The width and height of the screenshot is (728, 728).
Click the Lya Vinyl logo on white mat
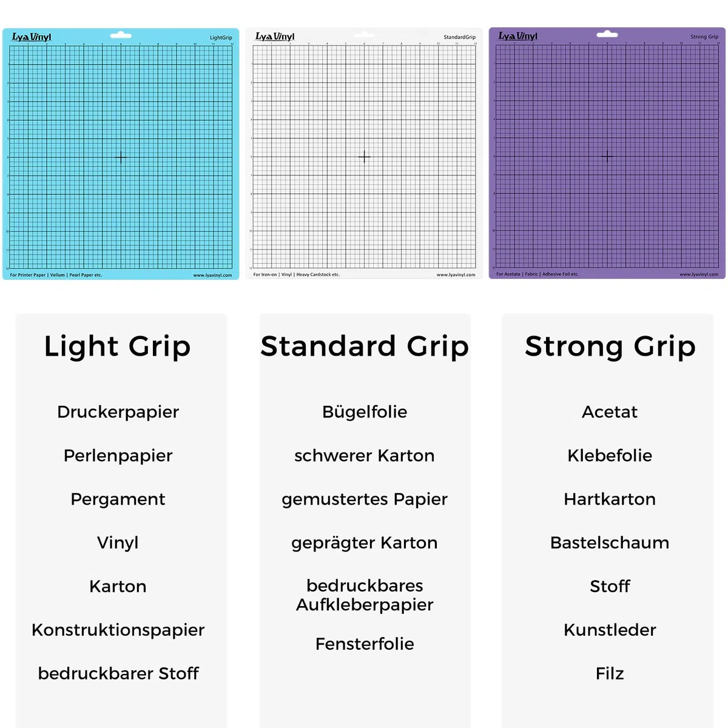tap(275, 36)
